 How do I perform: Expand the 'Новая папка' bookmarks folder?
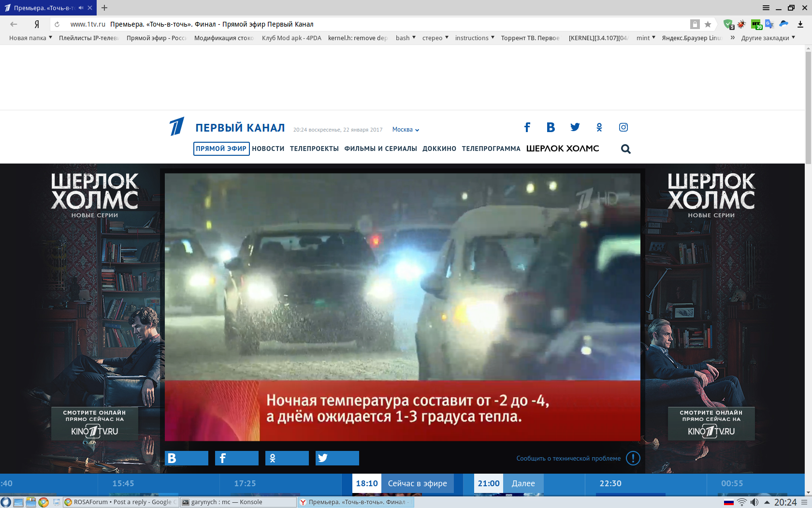30,38
